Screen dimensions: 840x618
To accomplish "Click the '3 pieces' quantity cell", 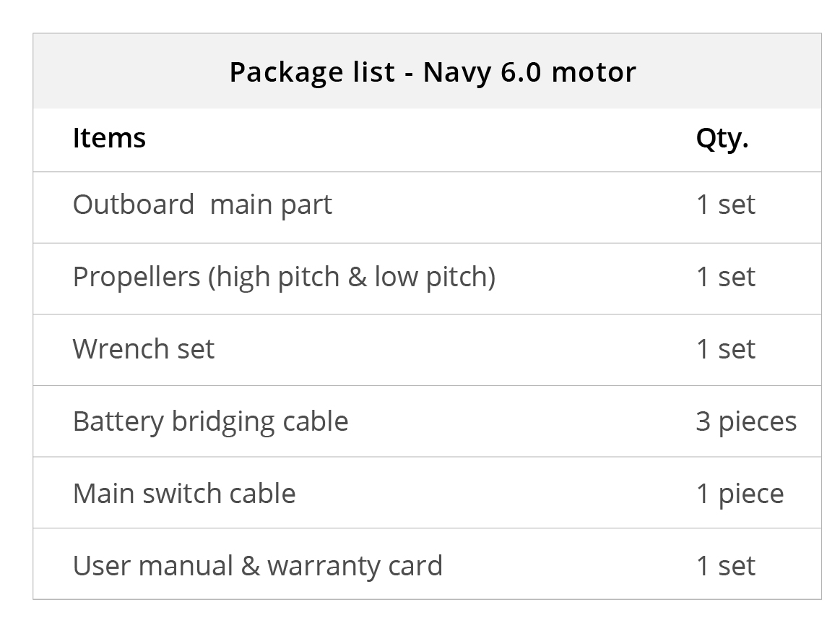I will 746,421.
